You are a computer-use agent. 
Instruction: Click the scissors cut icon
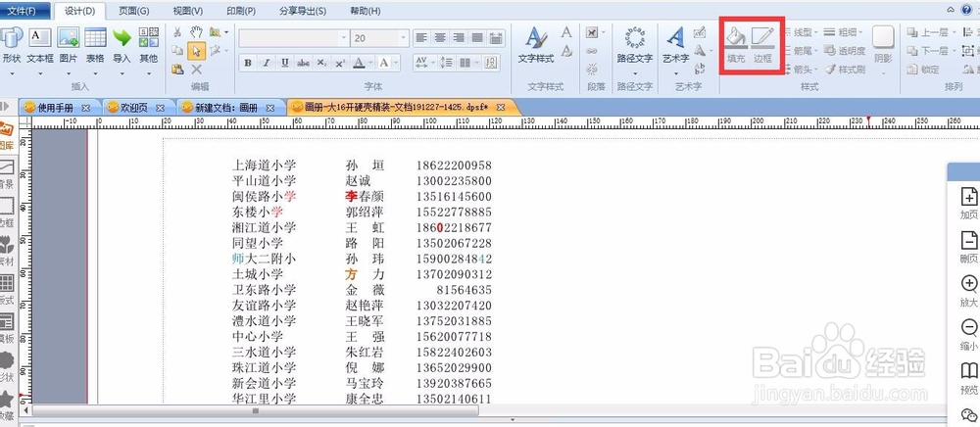[177, 32]
